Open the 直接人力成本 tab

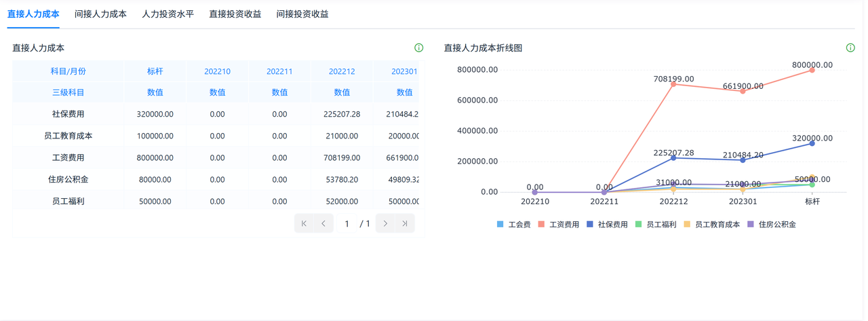click(33, 14)
